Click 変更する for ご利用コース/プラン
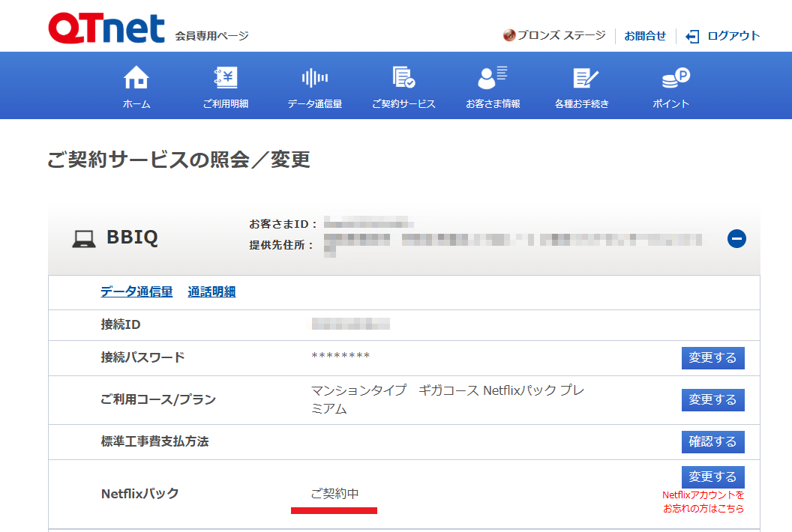Screen dimensions: 792x532 tap(712, 400)
